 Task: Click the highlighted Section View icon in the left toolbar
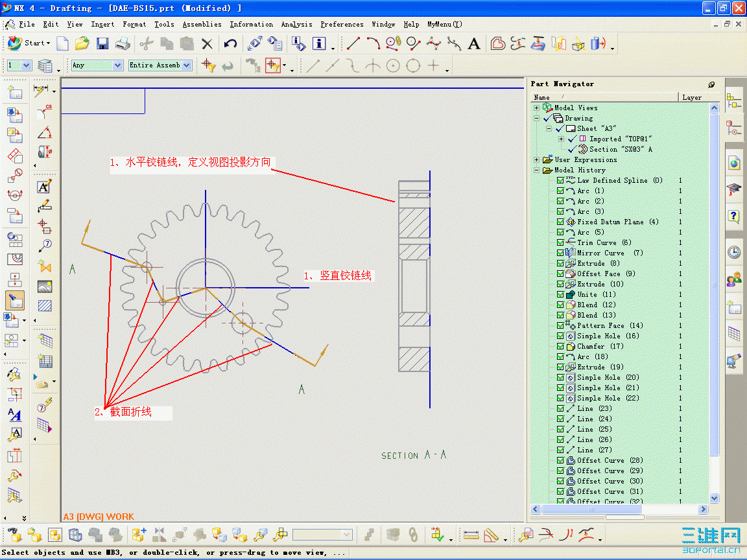click(x=15, y=301)
